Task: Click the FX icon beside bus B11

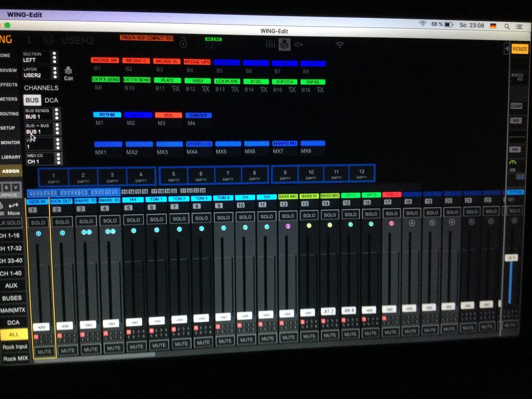Action: 176,88
